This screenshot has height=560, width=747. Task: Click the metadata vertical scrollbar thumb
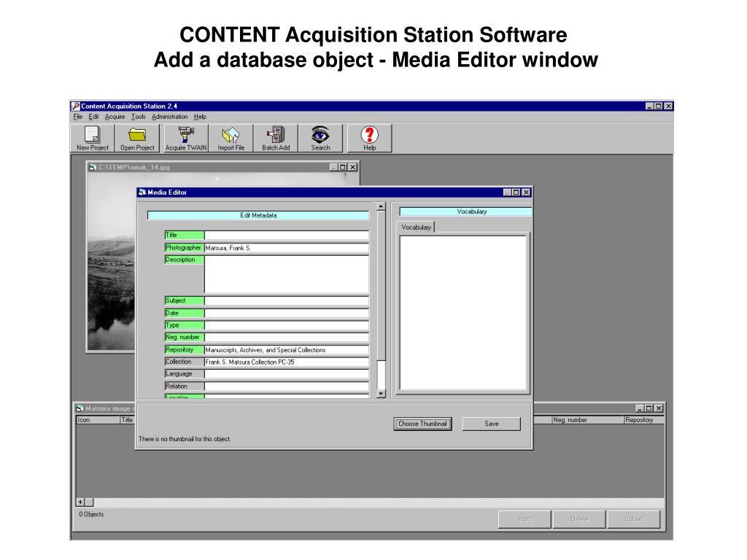(x=381, y=285)
